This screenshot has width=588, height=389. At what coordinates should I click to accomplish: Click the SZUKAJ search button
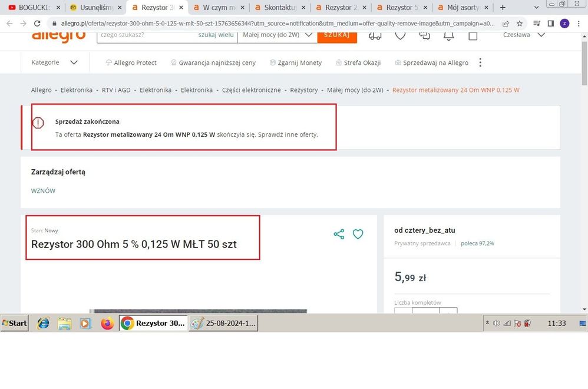click(x=337, y=37)
